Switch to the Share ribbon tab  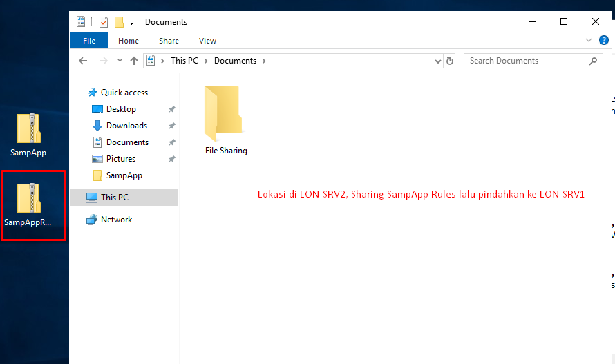click(x=169, y=41)
